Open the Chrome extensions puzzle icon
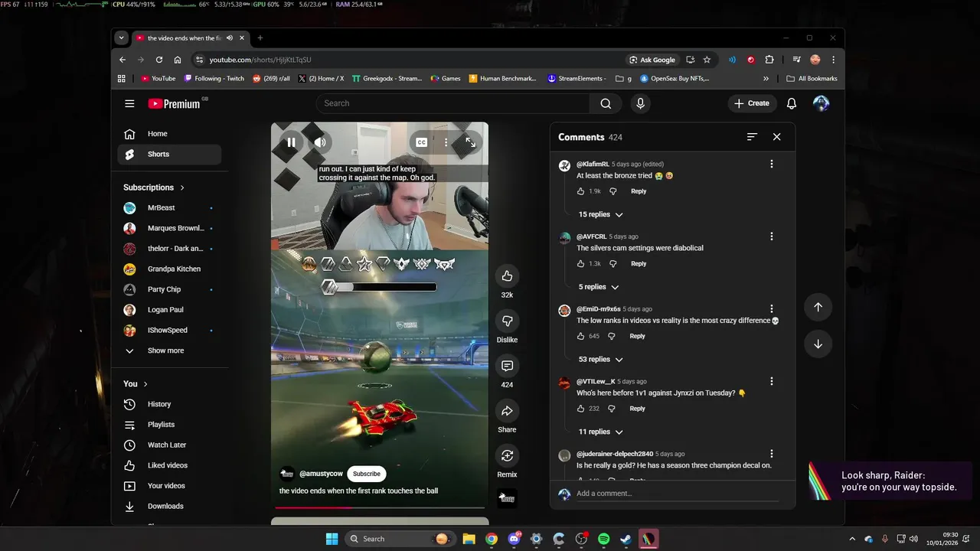The width and height of the screenshot is (980, 551). (769, 60)
